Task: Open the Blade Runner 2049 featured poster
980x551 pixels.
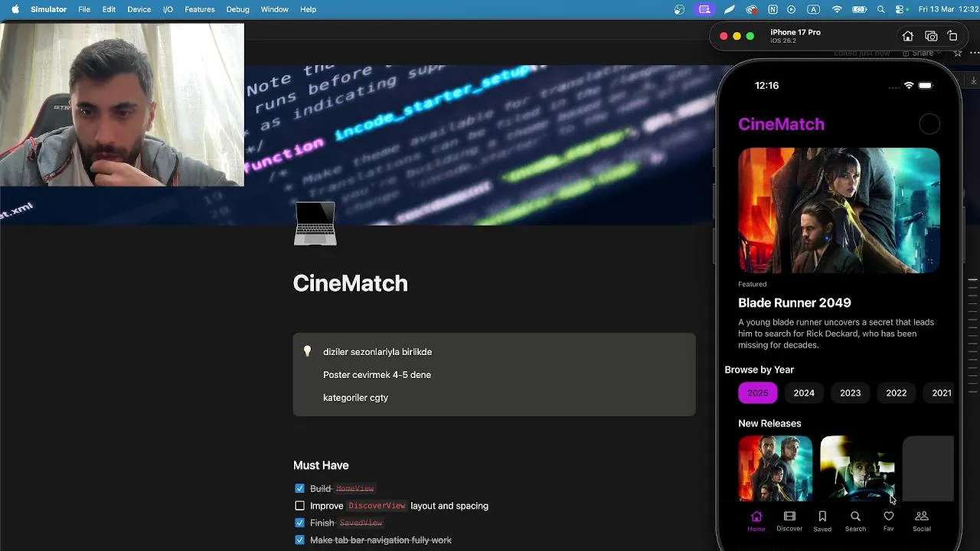Action: [x=839, y=210]
